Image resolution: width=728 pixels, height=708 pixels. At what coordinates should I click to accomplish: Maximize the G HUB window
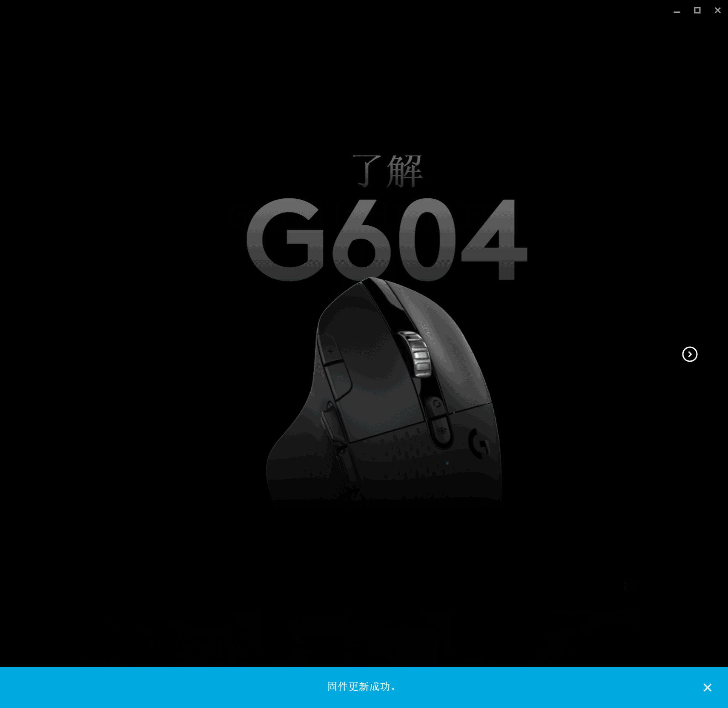pyautogui.click(x=697, y=10)
